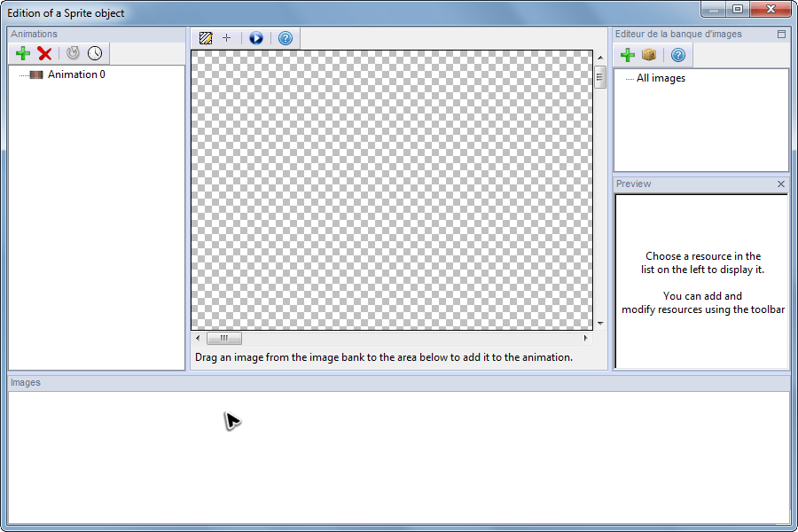This screenshot has height=532, width=798.
Task: Click the horizontal scrollbar right arrow
Action: click(x=586, y=338)
